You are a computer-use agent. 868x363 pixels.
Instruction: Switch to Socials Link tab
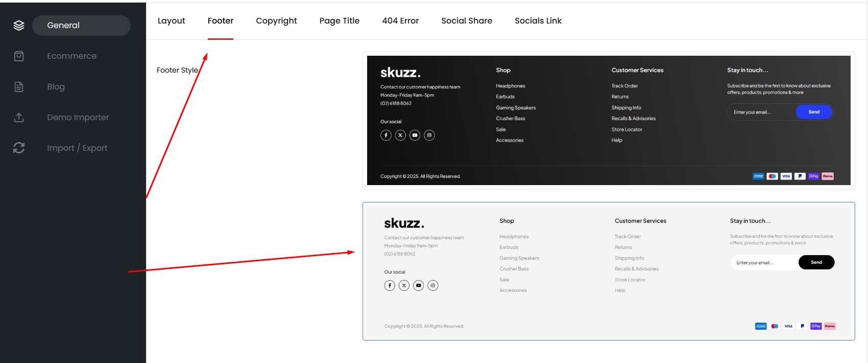coord(538,21)
